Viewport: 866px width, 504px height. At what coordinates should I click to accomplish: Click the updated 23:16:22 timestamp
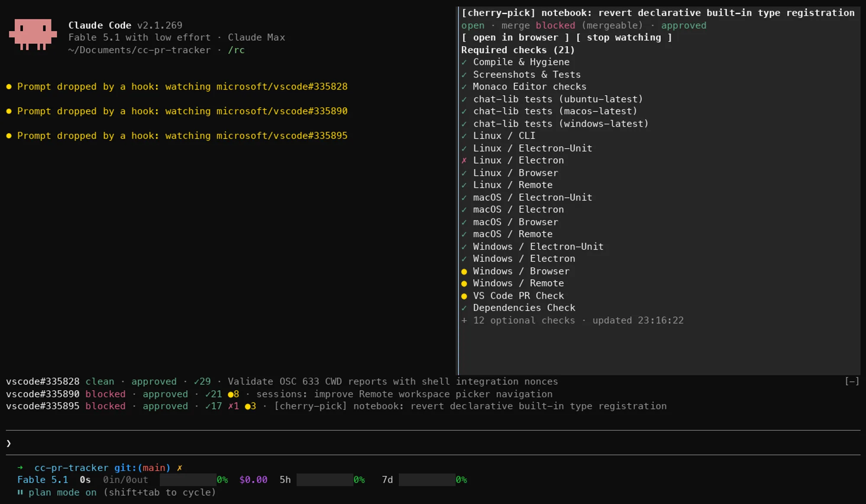click(x=638, y=321)
